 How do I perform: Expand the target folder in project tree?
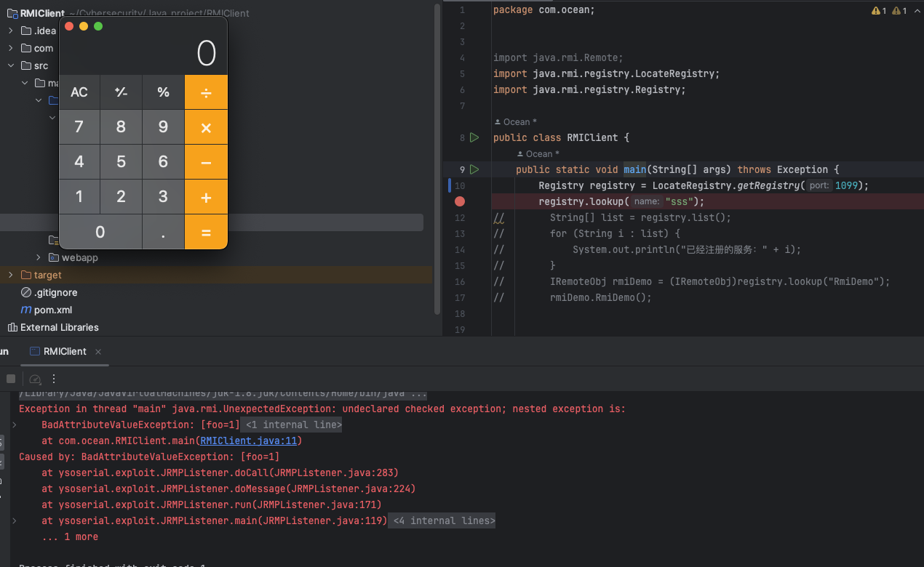[10, 275]
